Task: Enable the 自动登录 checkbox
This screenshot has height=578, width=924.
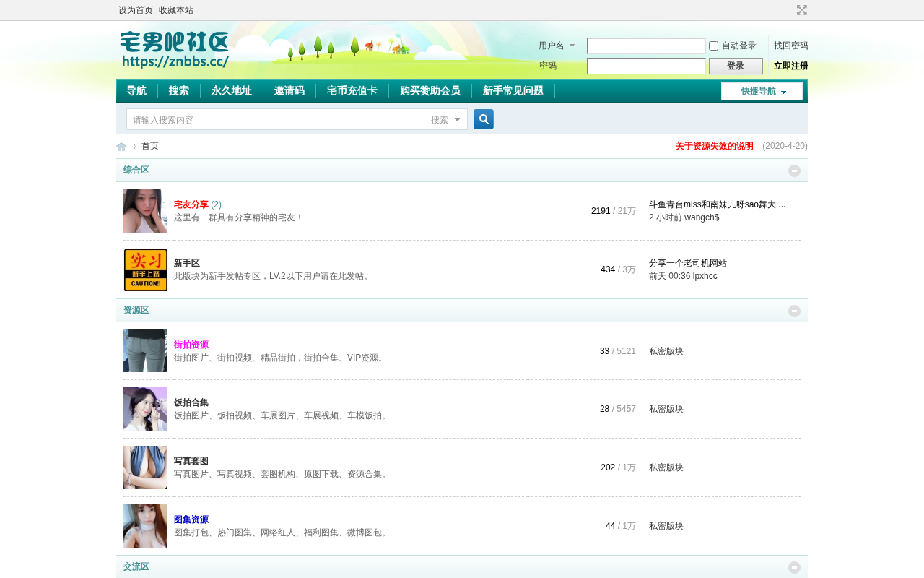Action: coord(713,46)
